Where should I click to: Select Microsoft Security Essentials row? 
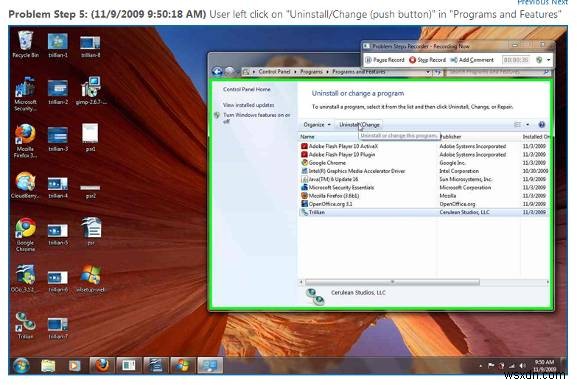pyautogui.click(x=424, y=188)
